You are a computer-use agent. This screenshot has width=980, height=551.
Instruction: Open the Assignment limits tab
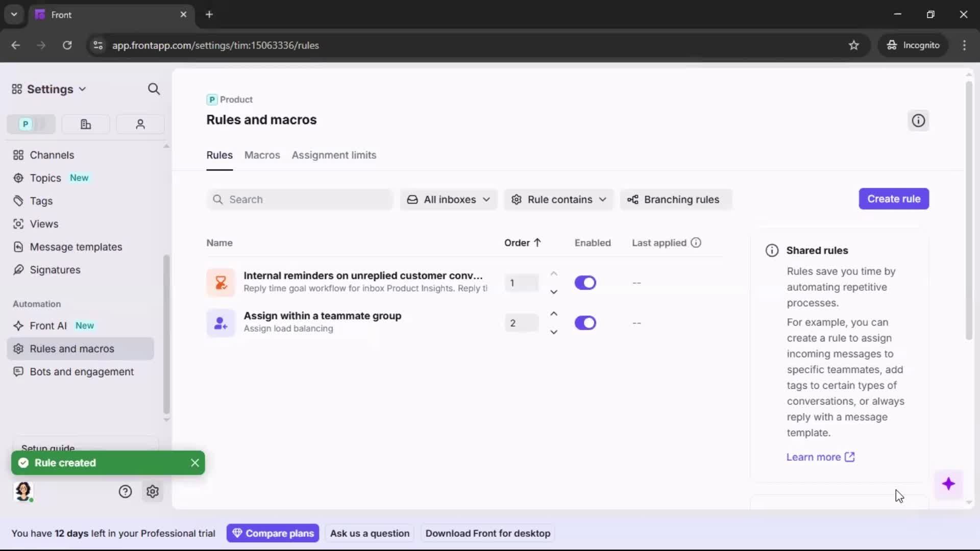334,155
